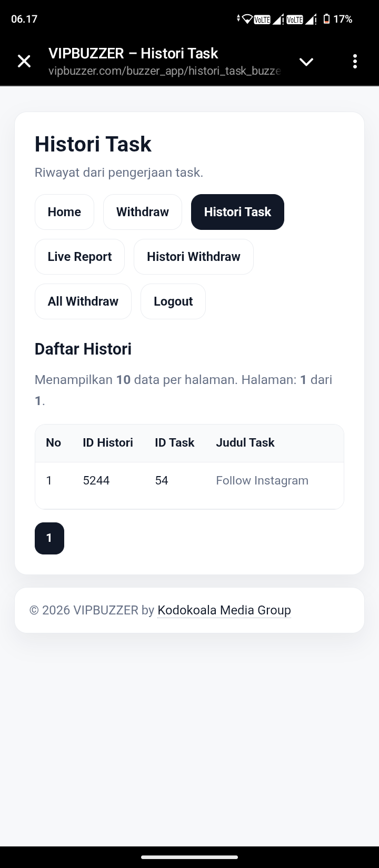Tap the Wi-Fi status icon

point(247,19)
